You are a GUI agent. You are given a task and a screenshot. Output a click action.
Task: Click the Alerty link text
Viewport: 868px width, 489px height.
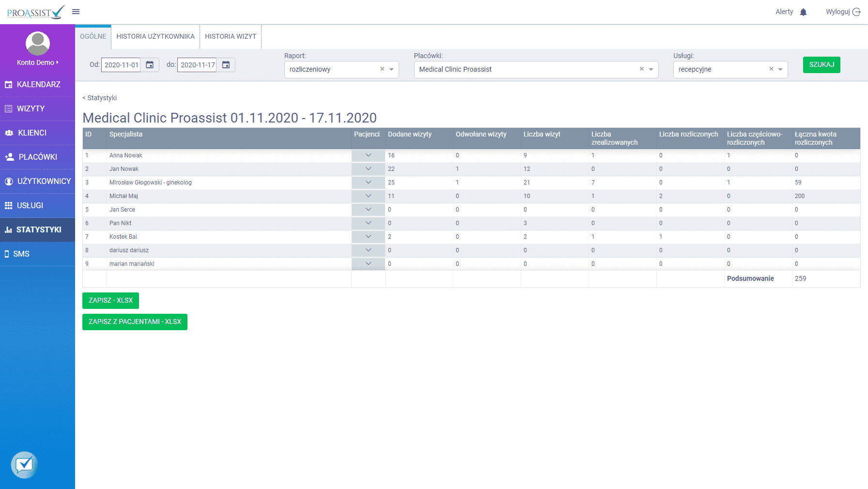point(784,12)
